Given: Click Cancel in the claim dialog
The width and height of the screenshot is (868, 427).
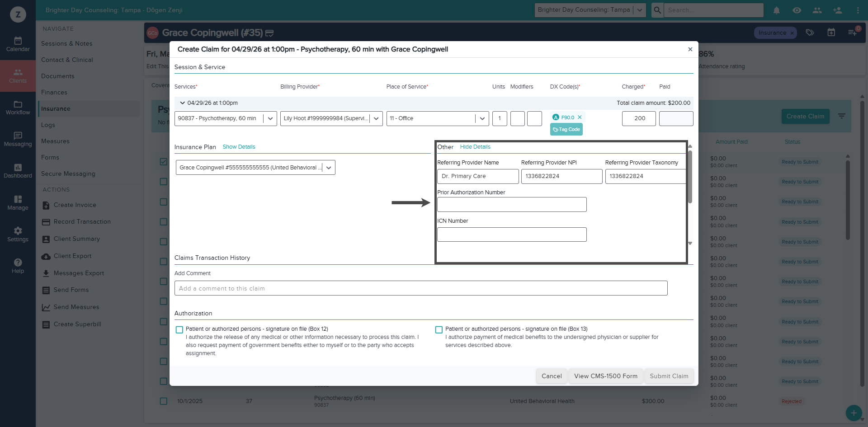Looking at the screenshot, I should (552, 376).
